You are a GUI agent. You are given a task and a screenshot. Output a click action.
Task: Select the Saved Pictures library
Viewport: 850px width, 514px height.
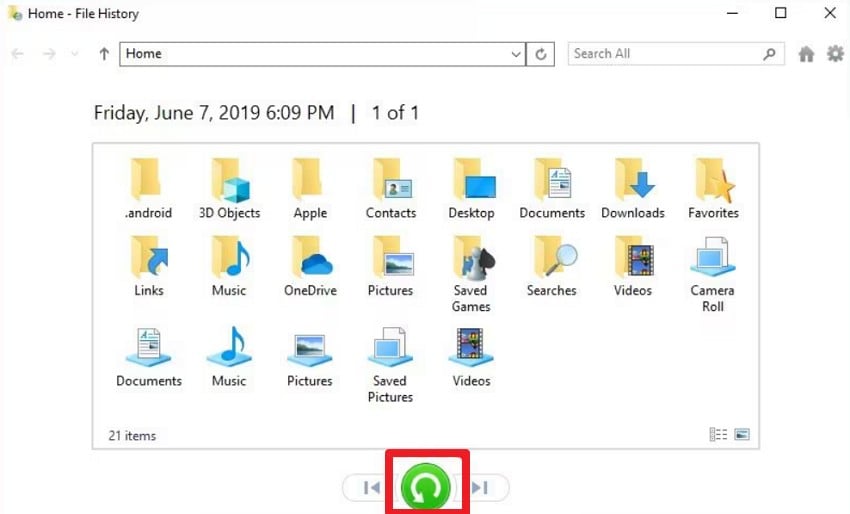[390, 365]
